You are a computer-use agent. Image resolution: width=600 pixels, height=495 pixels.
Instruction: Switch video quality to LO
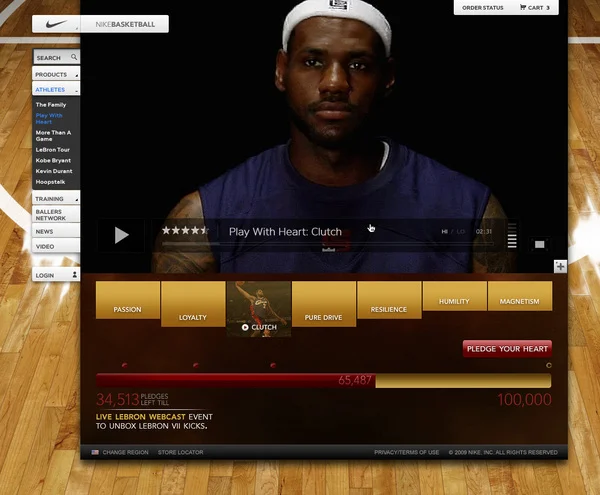461,231
